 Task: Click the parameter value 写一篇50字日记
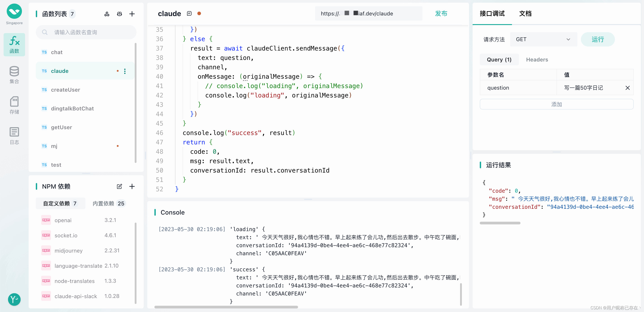(584, 88)
